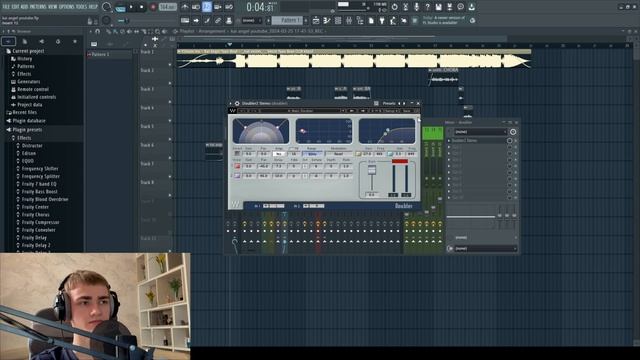640x360 pixels.
Task: Click the stop button in transport
Action: click(142, 7)
